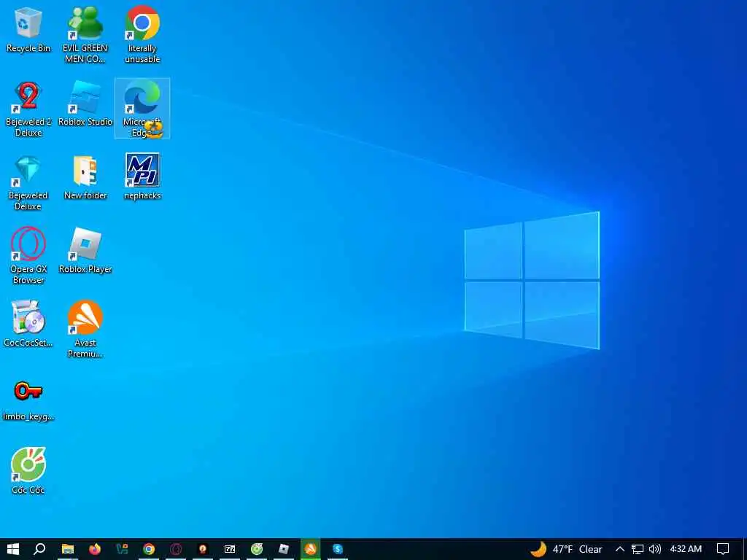Select the Roblox Player desktop shortcut
Image resolution: width=747 pixels, height=560 pixels.
85,251
